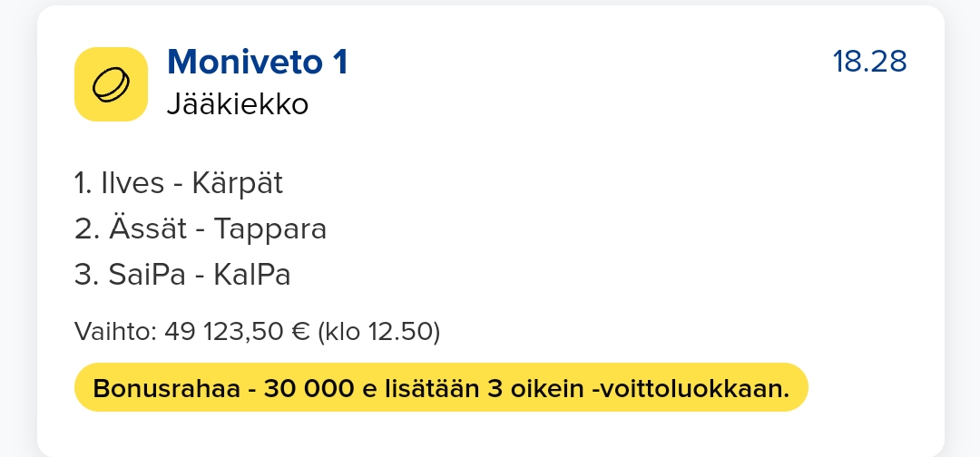This screenshot has width=980, height=457.
Task: Click the Kärpät team name
Action: (238, 183)
